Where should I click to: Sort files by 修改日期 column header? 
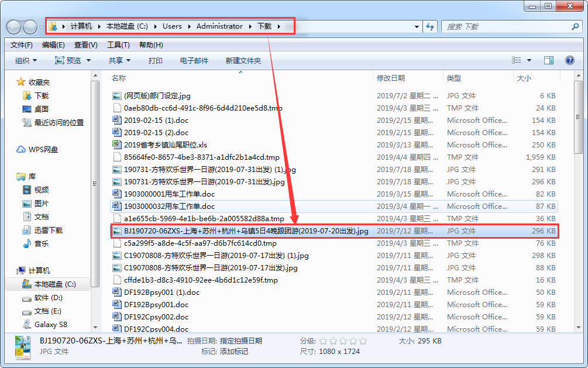click(x=390, y=78)
